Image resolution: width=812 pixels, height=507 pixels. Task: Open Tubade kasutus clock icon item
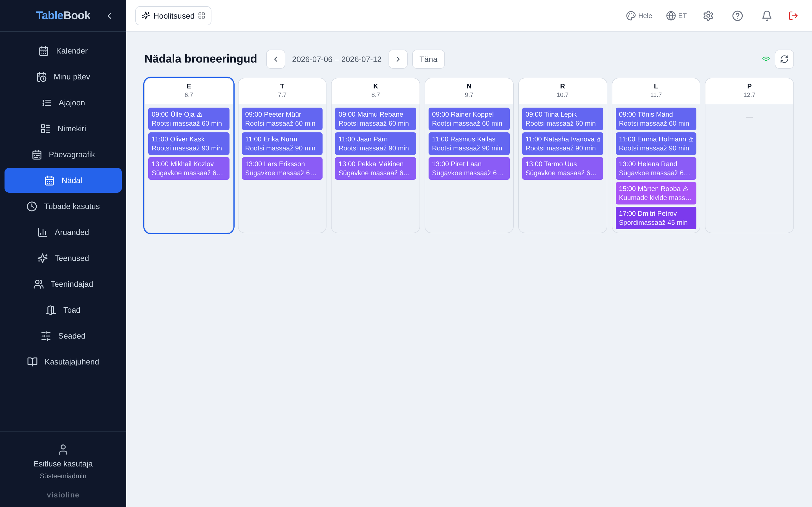32,206
